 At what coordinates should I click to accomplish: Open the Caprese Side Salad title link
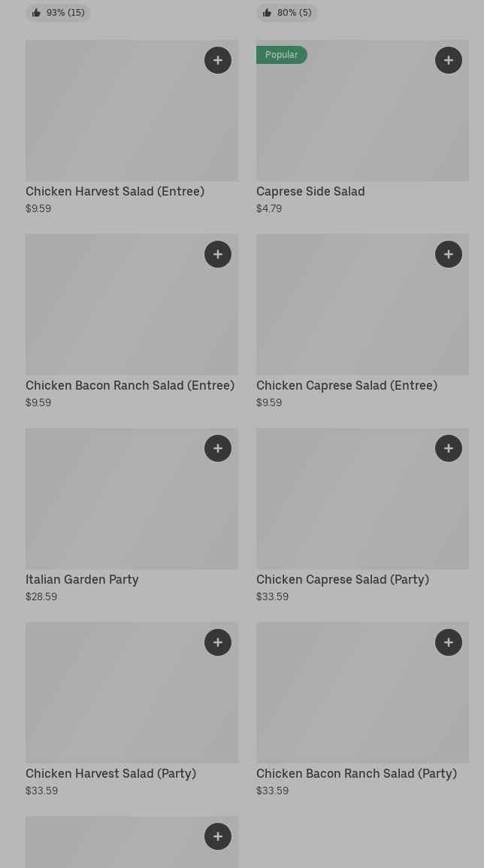coord(310,192)
